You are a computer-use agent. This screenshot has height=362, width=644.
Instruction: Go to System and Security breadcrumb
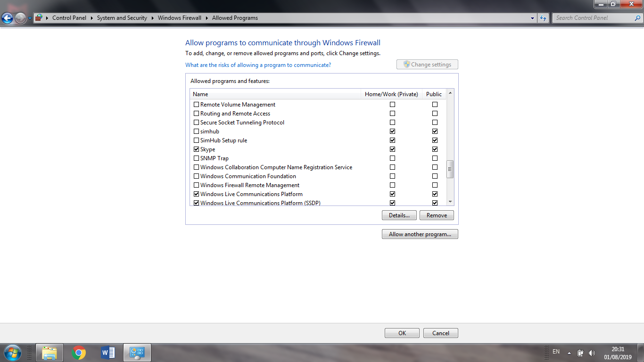pyautogui.click(x=122, y=18)
